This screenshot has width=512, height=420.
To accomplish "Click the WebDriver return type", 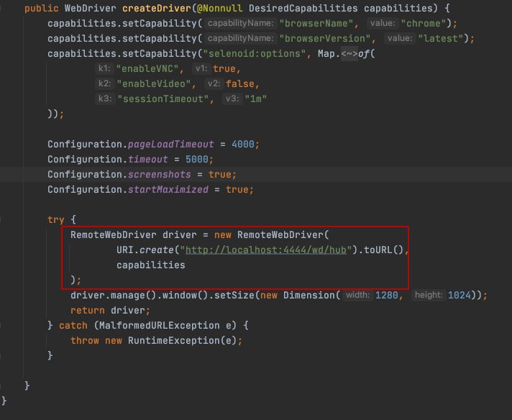I will pos(90,8).
